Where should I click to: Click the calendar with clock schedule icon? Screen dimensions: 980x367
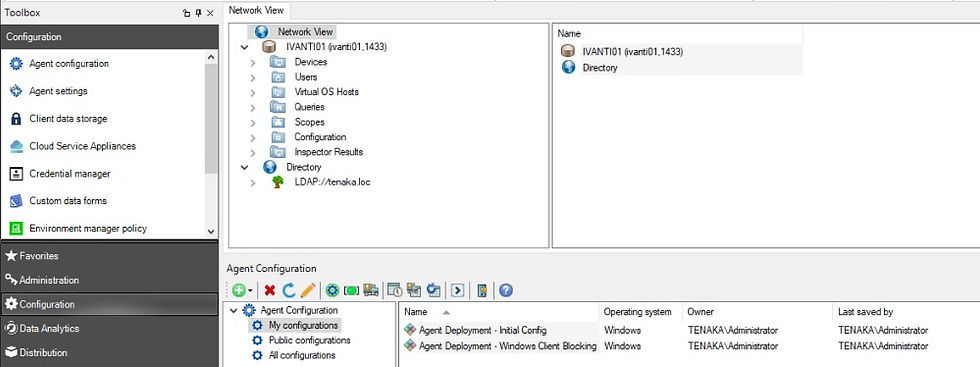394,290
